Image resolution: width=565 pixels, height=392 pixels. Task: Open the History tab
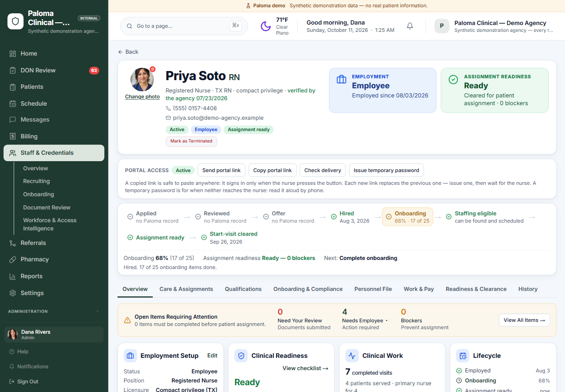pyautogui.click(x=528, y=289)
